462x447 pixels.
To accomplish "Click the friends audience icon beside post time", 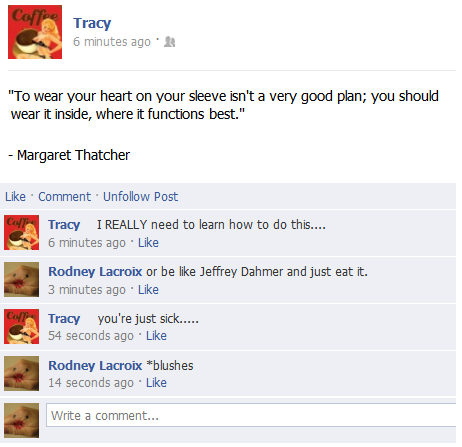I will (x=170, y=42).
